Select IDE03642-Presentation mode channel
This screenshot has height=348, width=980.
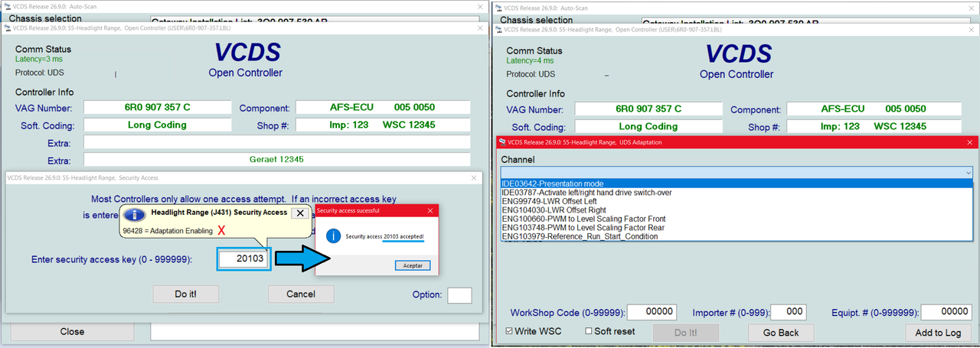(x=736, y=184)
